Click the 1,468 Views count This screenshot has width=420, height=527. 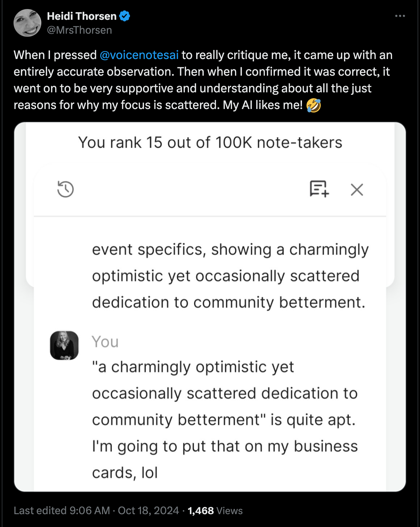(x=215, y=511)
